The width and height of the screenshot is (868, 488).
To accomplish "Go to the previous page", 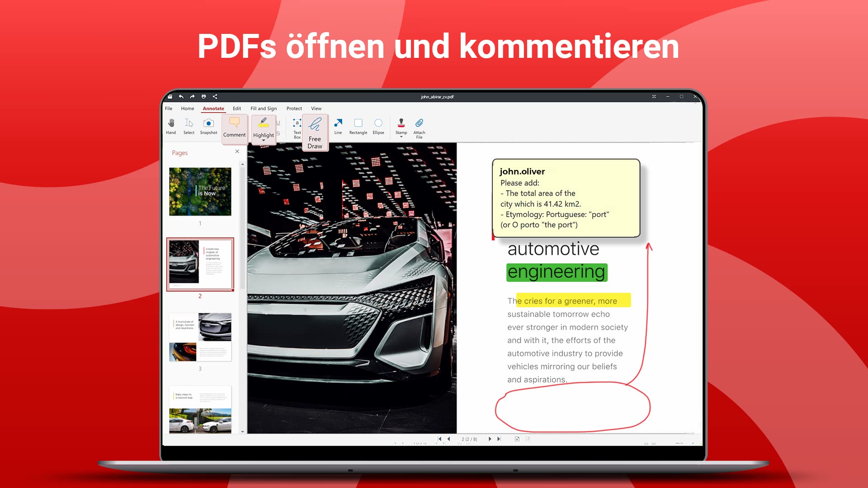I will tap(448, 439).
